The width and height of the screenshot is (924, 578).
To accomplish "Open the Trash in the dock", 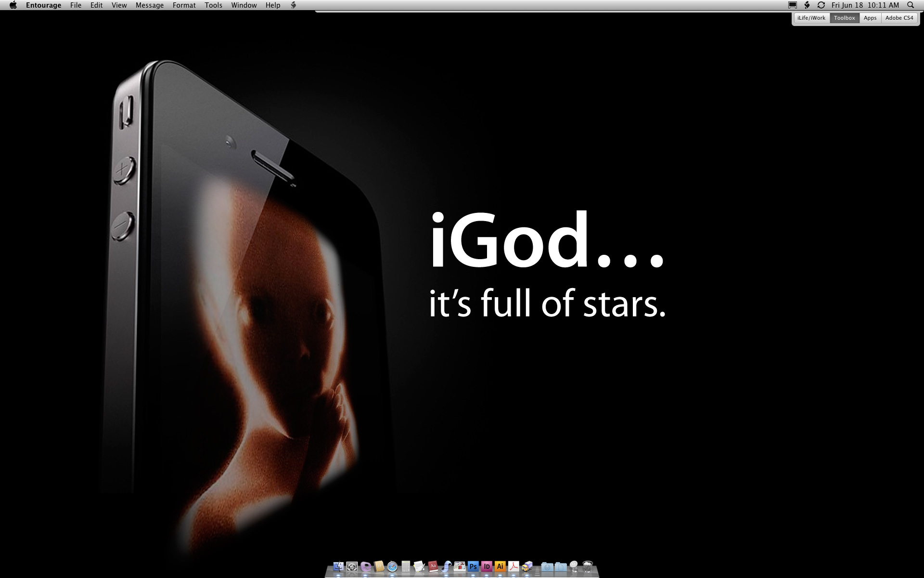I will point(588,566).
